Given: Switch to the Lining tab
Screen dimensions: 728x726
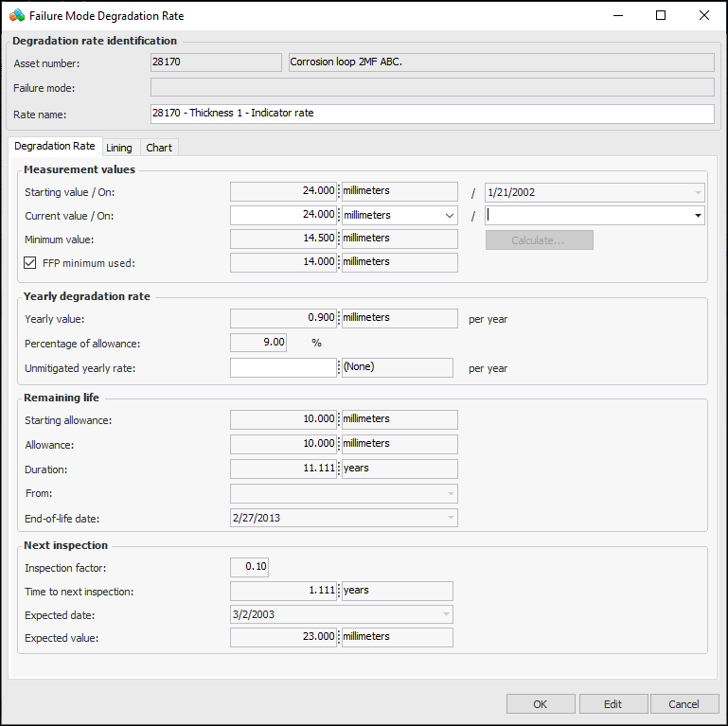Looking at the screenshot, I should pos(119,148).
